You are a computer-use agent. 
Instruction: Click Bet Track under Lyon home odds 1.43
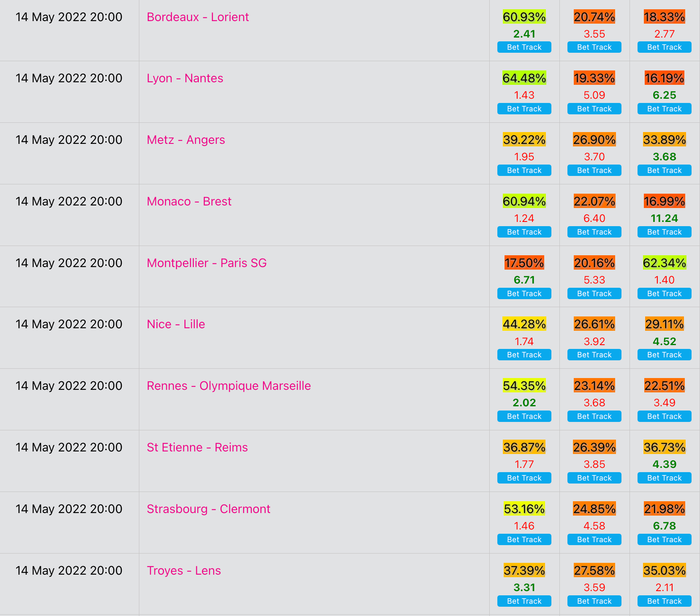pyautogui.click(x=524, y=109)
